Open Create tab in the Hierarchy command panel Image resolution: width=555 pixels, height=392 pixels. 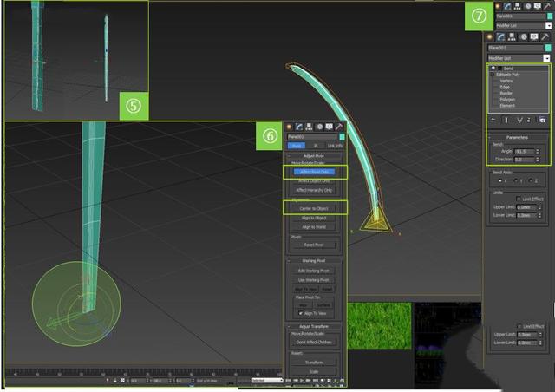pyautogui.click(x=289, y=127)
